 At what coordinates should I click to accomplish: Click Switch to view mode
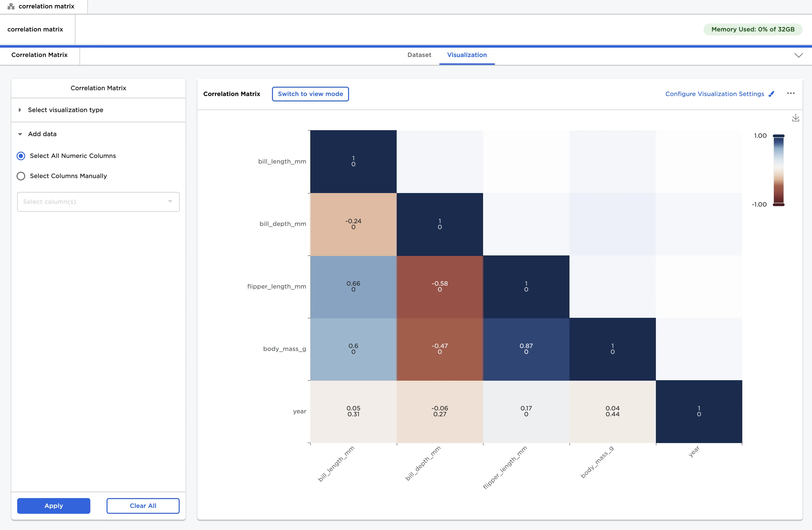(x=310, y=94)
